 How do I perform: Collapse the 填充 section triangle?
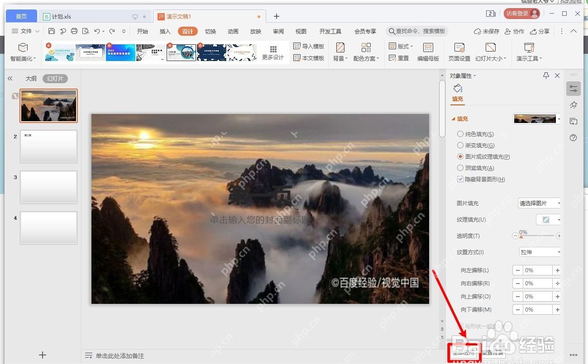tap(453, 119)
